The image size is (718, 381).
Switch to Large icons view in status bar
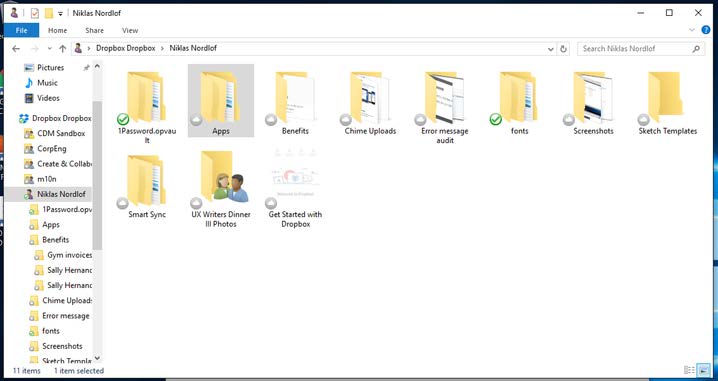[703, 370]
